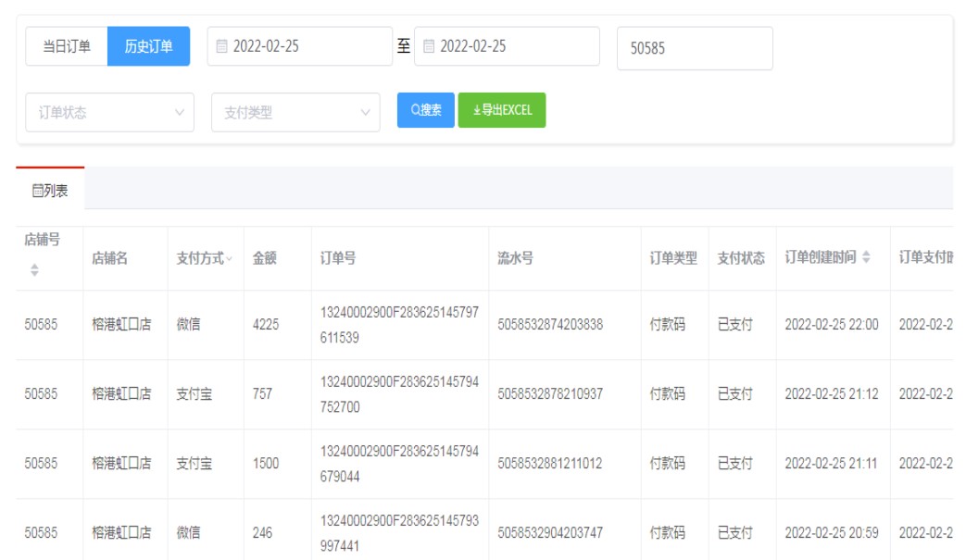Export results with 导出EXCEL button

(502, 110)
